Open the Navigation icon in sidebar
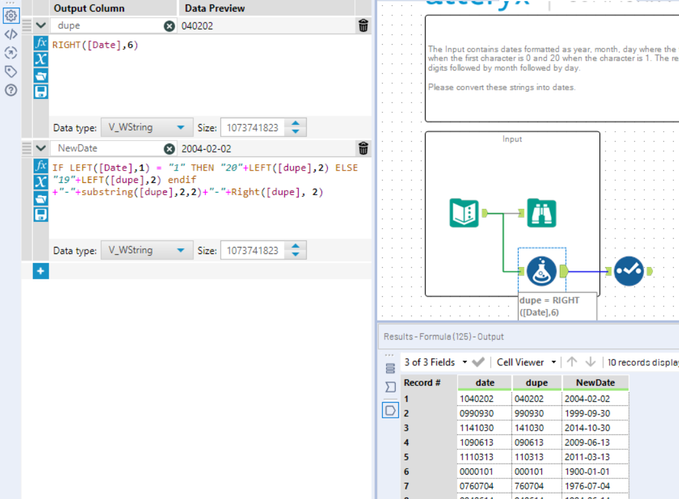Screen dimensions: 679x499 click(11, 53)
